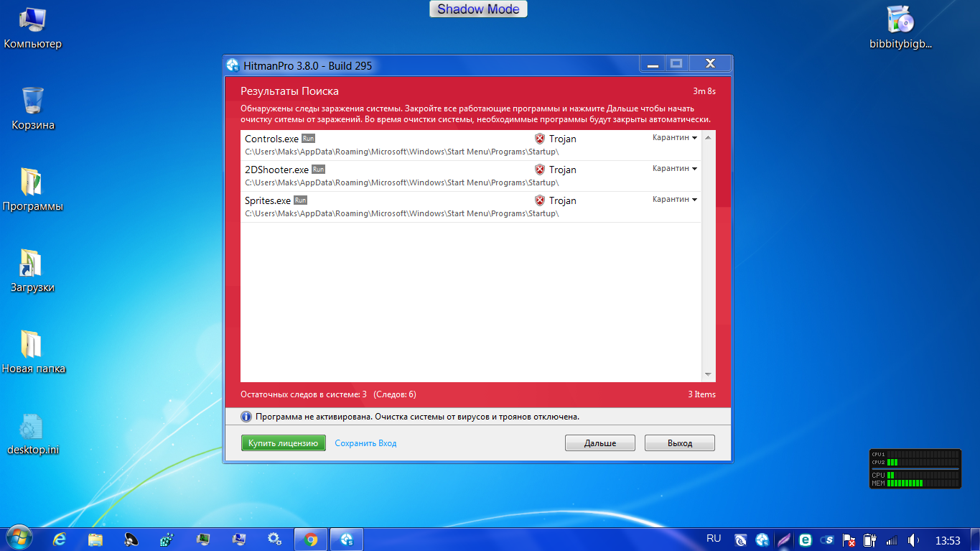Select the Controls.exe file name
The width and height of the screenshot is (980, 551).
[x=271, y=139]
